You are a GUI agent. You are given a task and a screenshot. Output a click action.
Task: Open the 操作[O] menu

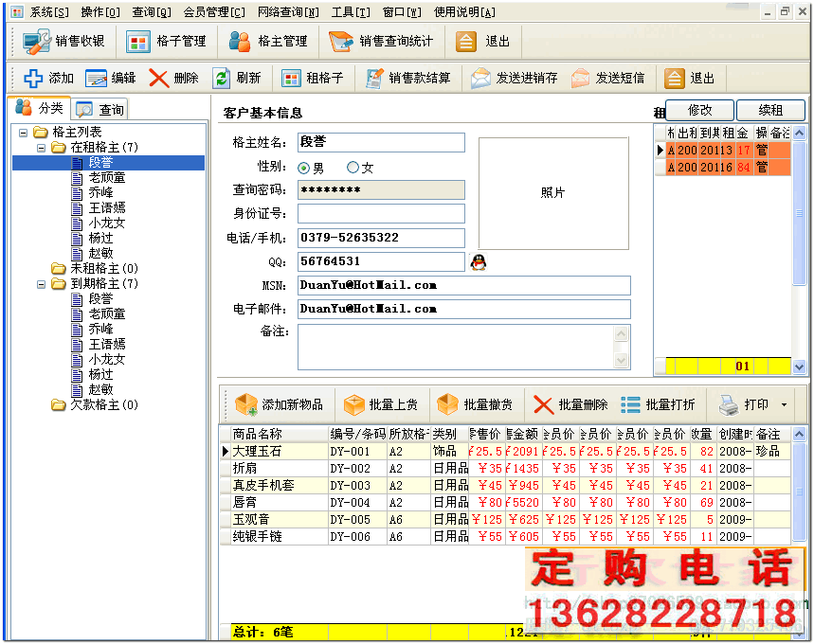coord(99,12)
